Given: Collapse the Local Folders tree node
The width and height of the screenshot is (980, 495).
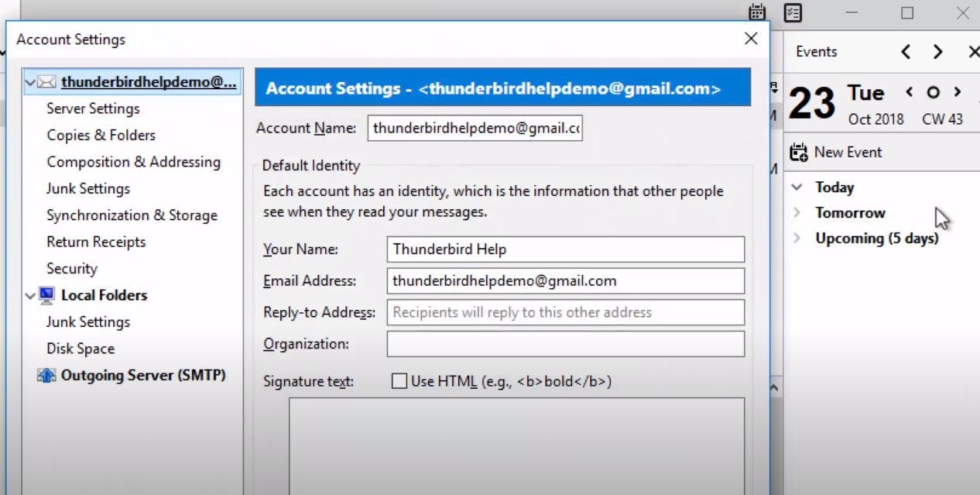Looking at the screenshot, I should tap(29, 295).
